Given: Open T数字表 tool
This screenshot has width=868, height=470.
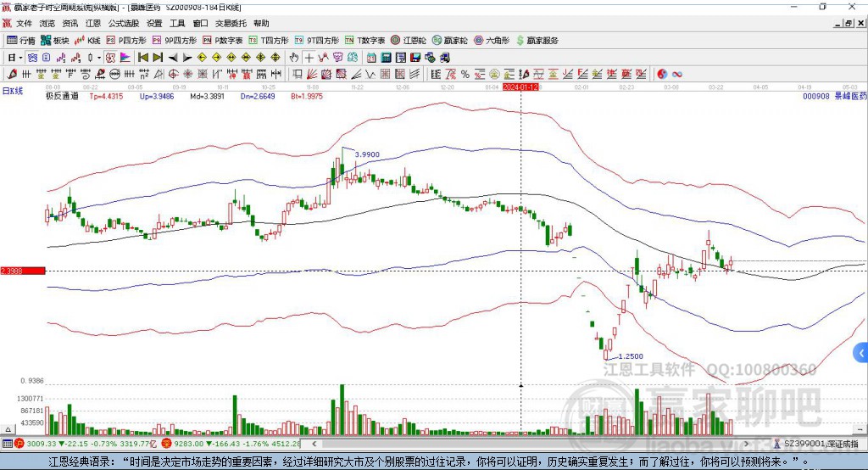Looking at the screenshot, I should 364,41.
